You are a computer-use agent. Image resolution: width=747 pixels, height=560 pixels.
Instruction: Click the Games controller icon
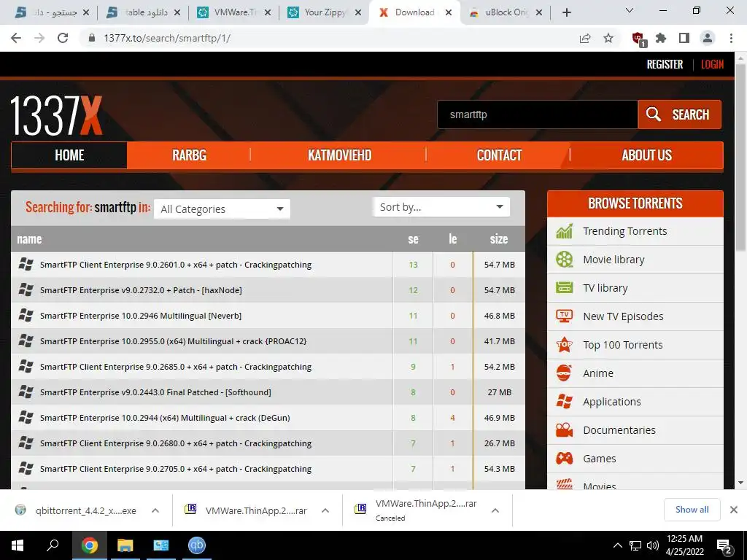tap(564, 459)
